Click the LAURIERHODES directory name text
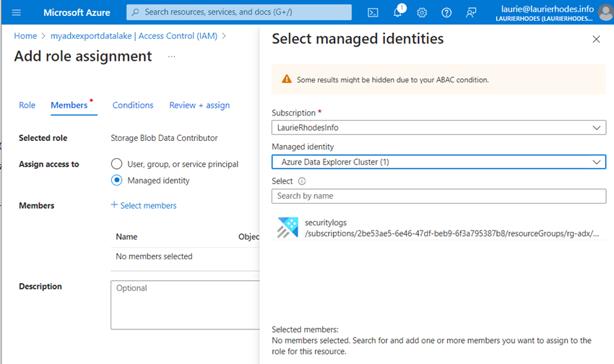This screenshot has width=614, height=364. pyautogui.click(x=544, y=19)
